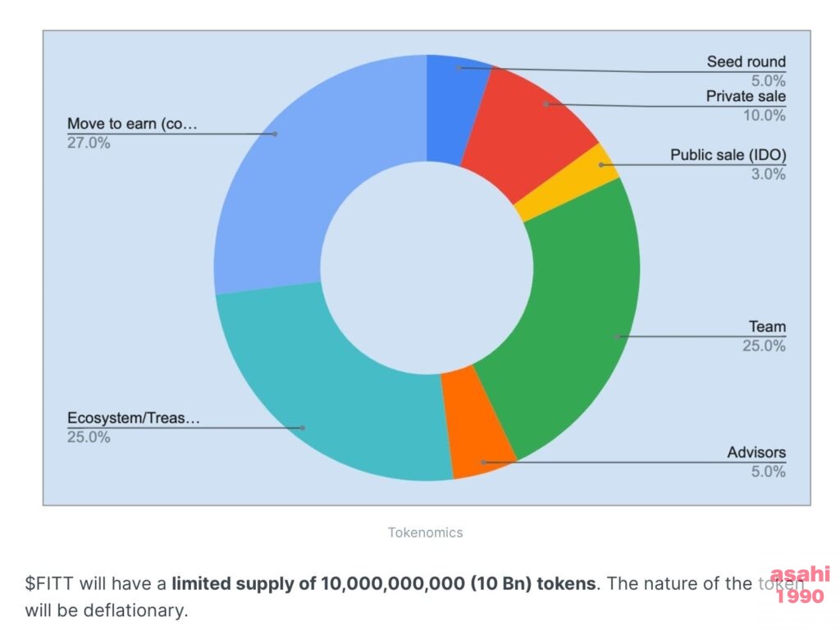The height and width of the screenshot is (631, 840).
Task: Click the empty center of the donut chart
Action: (x=427, y=267)
